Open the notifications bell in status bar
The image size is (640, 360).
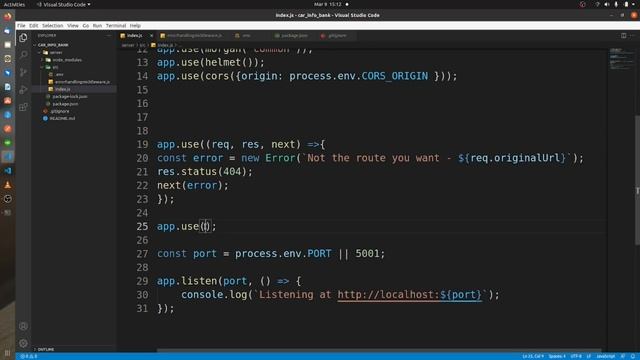[x=633, y=356]
